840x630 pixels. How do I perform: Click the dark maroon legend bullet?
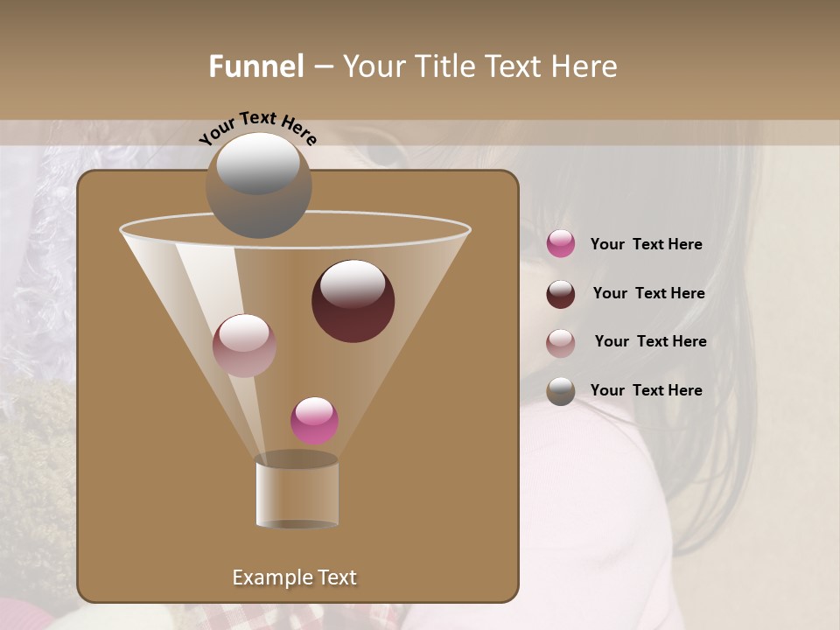[x=561, y=294]
